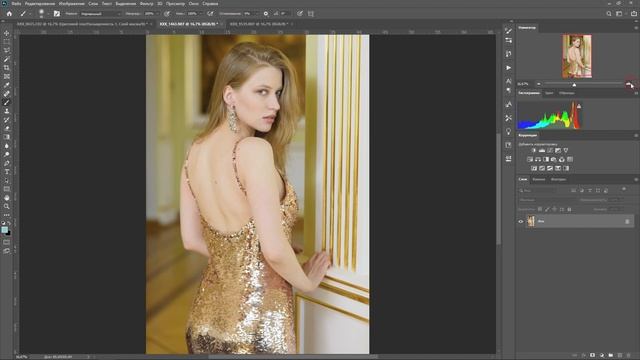640x360 pixels.
Task: Open the Окно menu
Action: click(193, 3)
